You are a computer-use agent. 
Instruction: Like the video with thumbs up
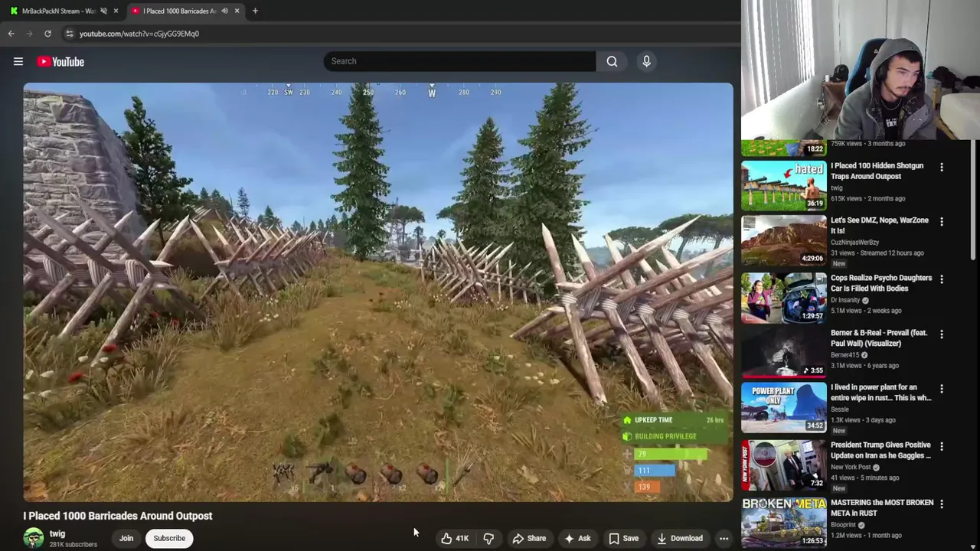point(454,538)
